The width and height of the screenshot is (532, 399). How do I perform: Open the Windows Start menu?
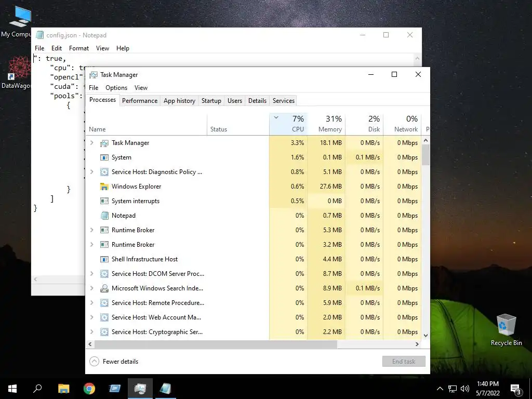(12, 389)
